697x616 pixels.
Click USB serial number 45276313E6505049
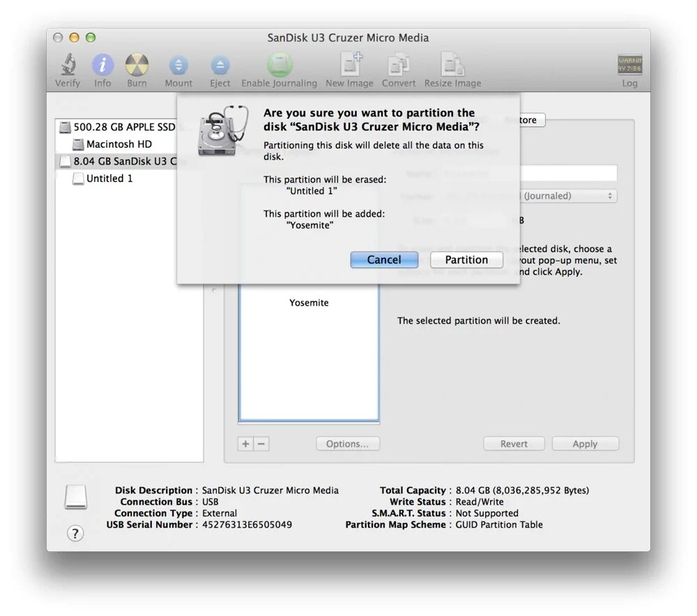point(247,525)
